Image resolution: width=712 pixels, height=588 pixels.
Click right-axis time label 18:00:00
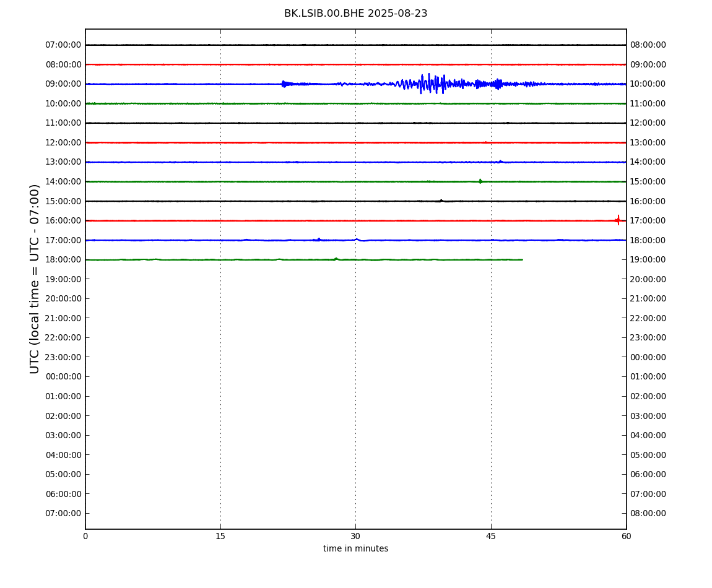click(648, 240)
